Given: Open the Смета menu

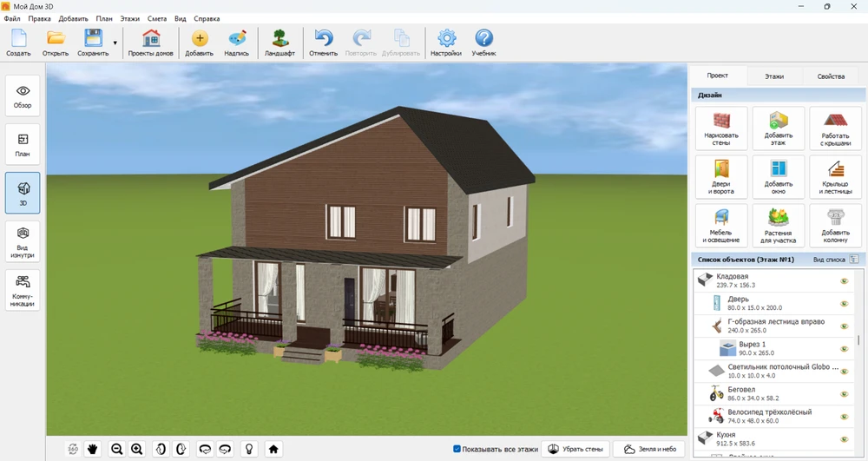Looking at the screenshot, I should click(x=157, y=18).
